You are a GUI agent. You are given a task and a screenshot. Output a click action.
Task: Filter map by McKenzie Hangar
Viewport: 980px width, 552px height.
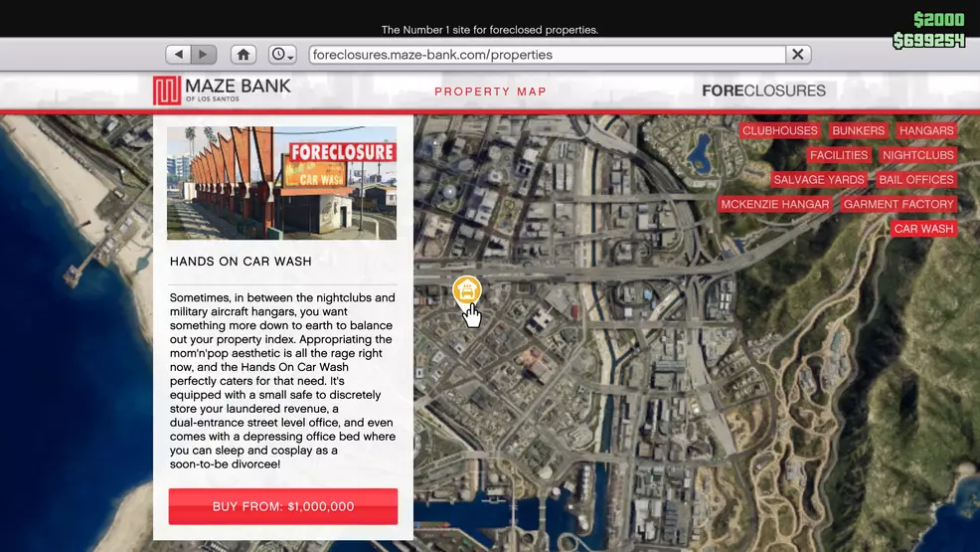coord(775,204)
